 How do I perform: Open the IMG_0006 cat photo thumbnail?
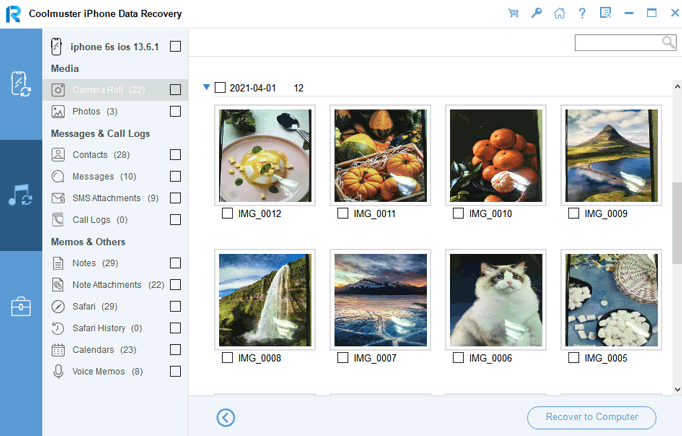click(496, 300)
